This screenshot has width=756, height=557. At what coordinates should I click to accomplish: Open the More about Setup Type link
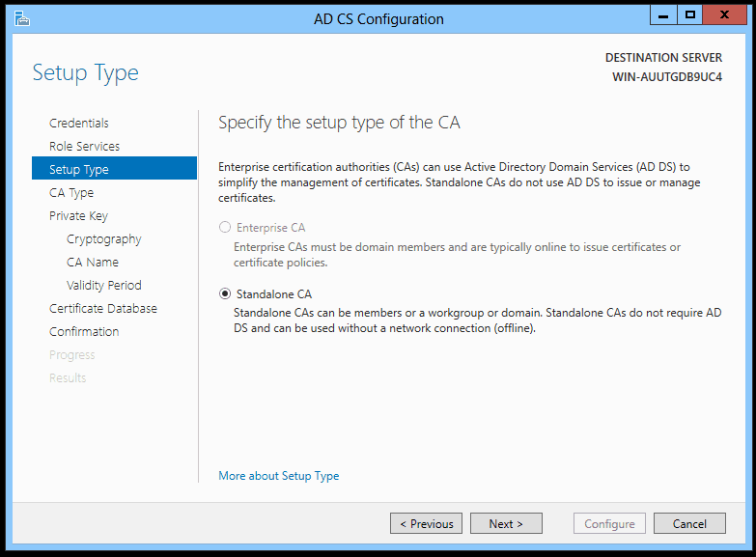point(279,476)
